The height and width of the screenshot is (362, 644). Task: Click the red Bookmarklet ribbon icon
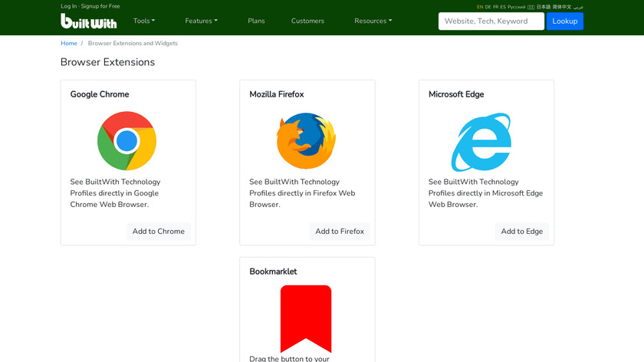click(x=306, y=318)
